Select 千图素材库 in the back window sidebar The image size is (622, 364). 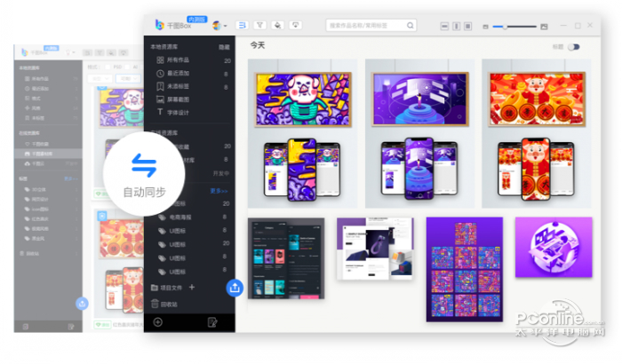coord(48,154)
